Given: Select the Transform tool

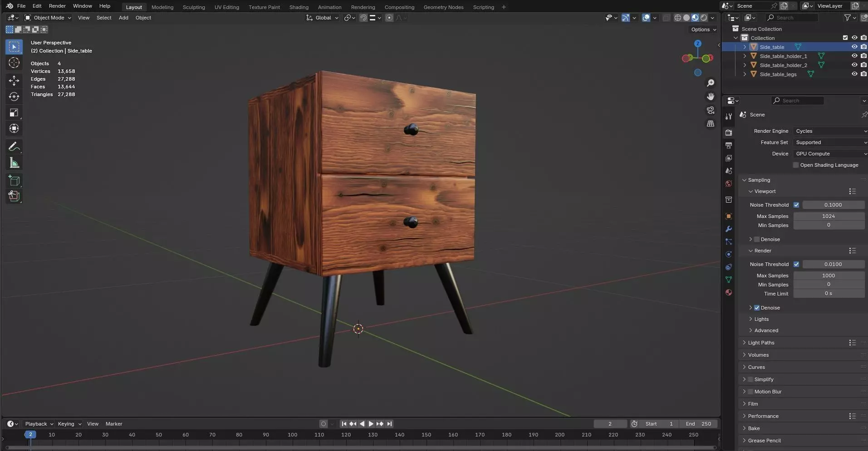Looking at the screenshot, I should click(x=14, y=128).
